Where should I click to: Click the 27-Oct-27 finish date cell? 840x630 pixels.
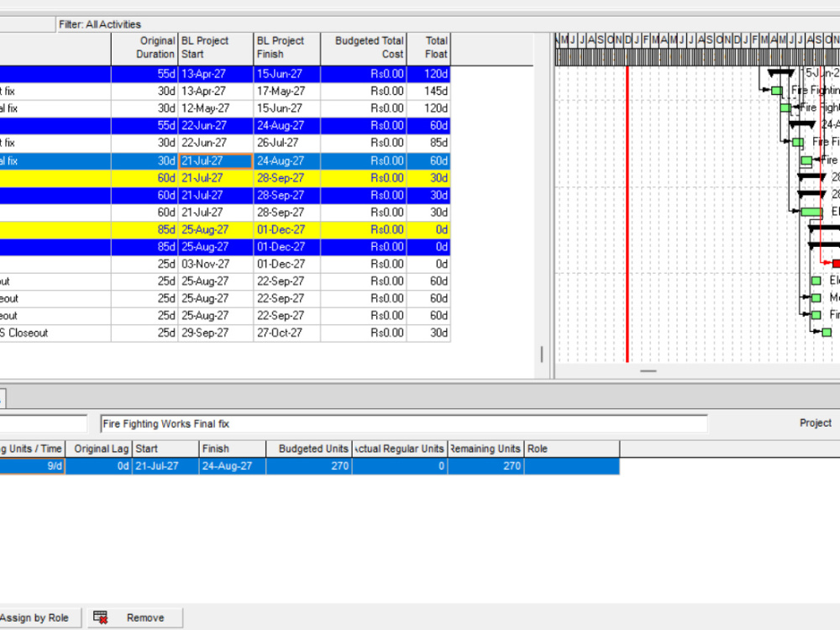(286, 333)
